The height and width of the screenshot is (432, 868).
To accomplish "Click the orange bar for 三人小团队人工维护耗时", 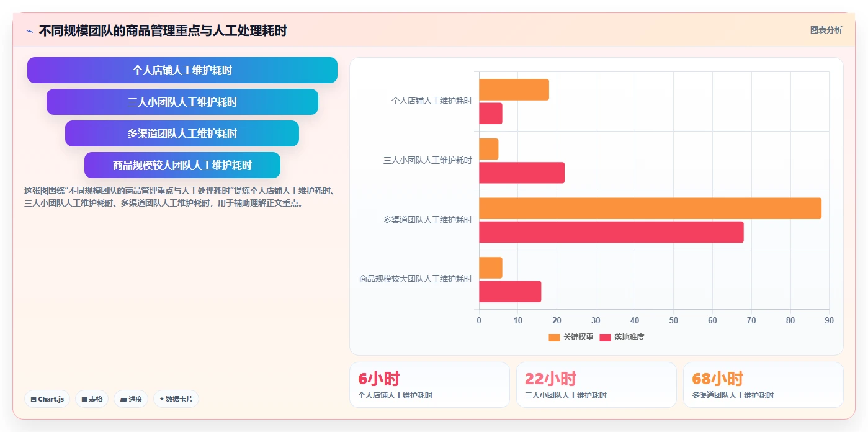I will click(x=488, y=149).
